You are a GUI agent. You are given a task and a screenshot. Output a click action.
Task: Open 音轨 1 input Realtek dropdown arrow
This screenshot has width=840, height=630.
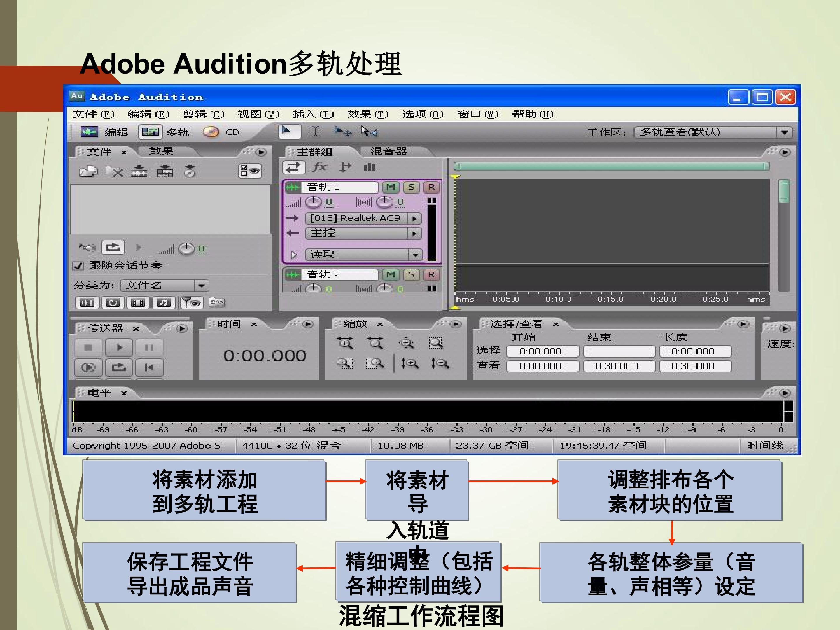coord(414,218)
